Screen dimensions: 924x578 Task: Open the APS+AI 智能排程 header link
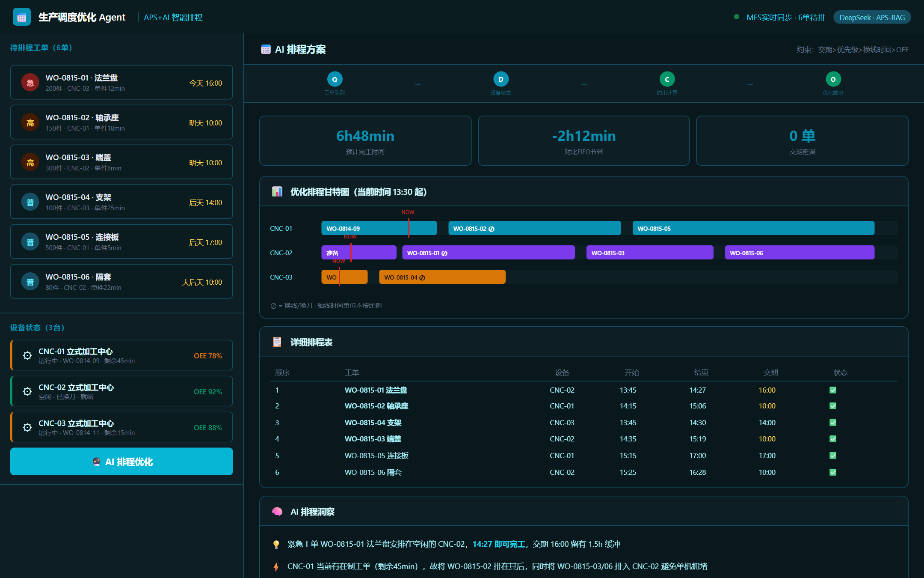173,18
